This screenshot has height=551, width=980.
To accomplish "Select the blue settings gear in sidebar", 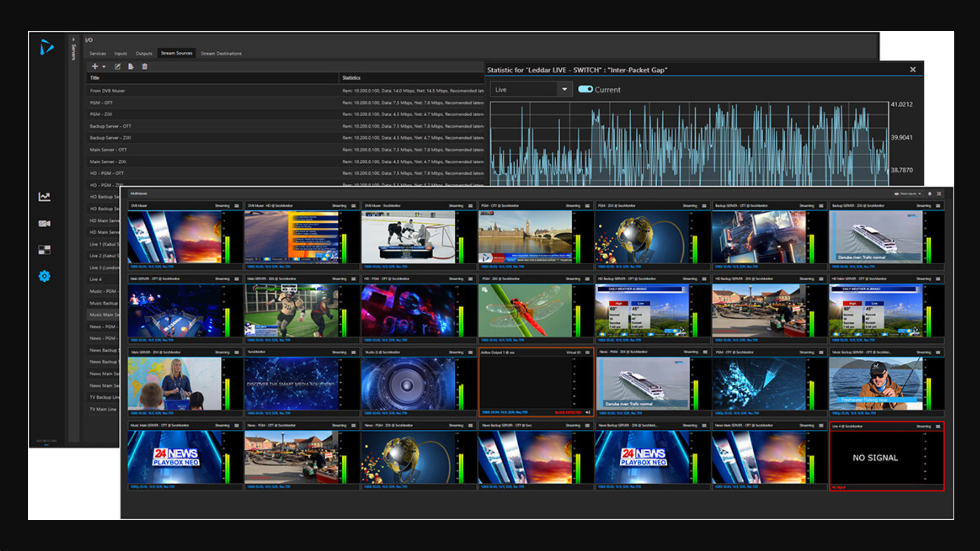I will tap(44, 276).
